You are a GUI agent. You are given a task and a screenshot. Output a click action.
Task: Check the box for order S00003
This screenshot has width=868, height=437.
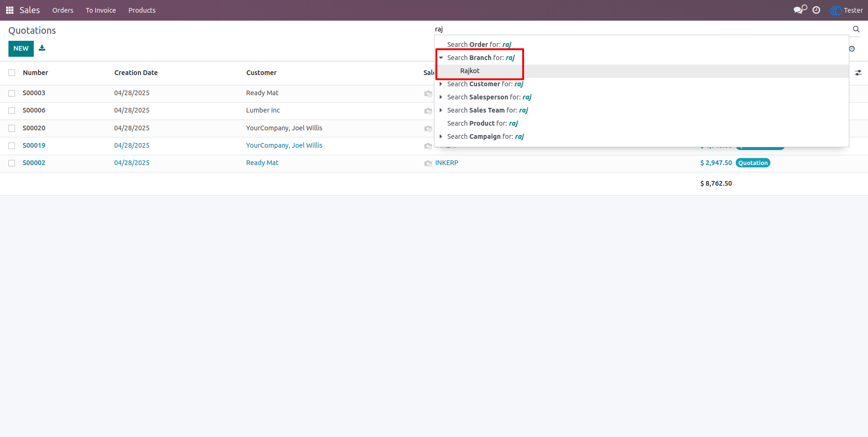click(12, 93)
